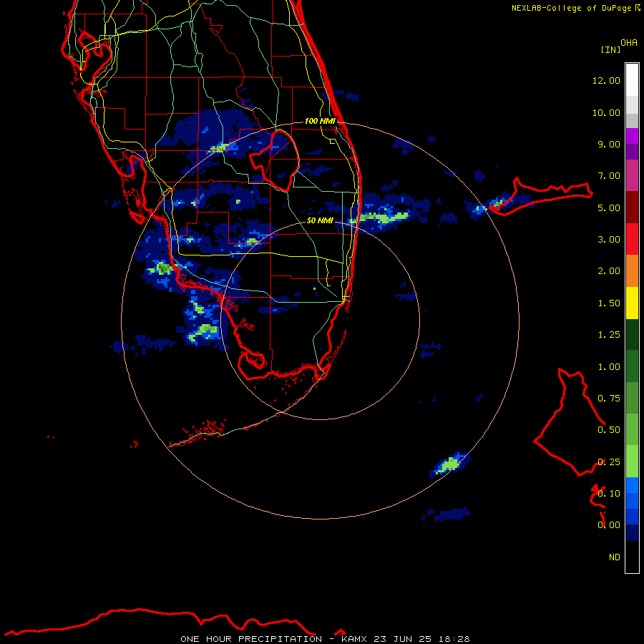This screenshot has height=644, width=644.
Task: Click the 2.00 legend value
Action: pos(609,271)
